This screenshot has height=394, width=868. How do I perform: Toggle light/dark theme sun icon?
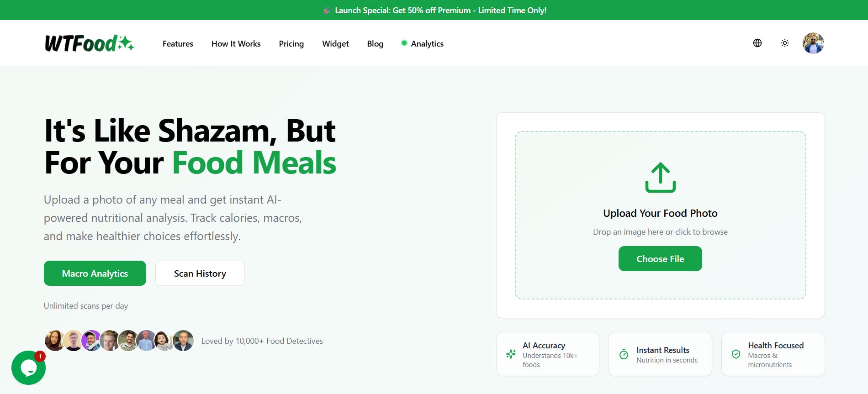click(x=785, y=43)
